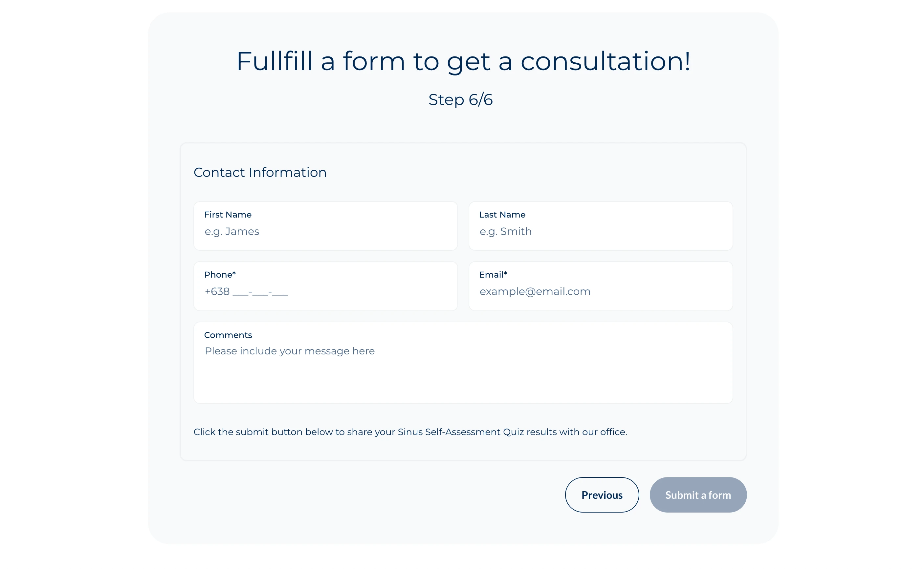
Task: Focus the Email input showing "example@email.com"
Action: 600,292
